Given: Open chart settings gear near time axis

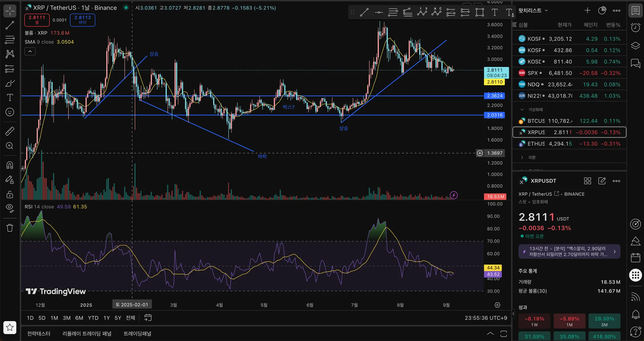Looking at the screenshot, I should pyautogui.click(x=497, y=305).
